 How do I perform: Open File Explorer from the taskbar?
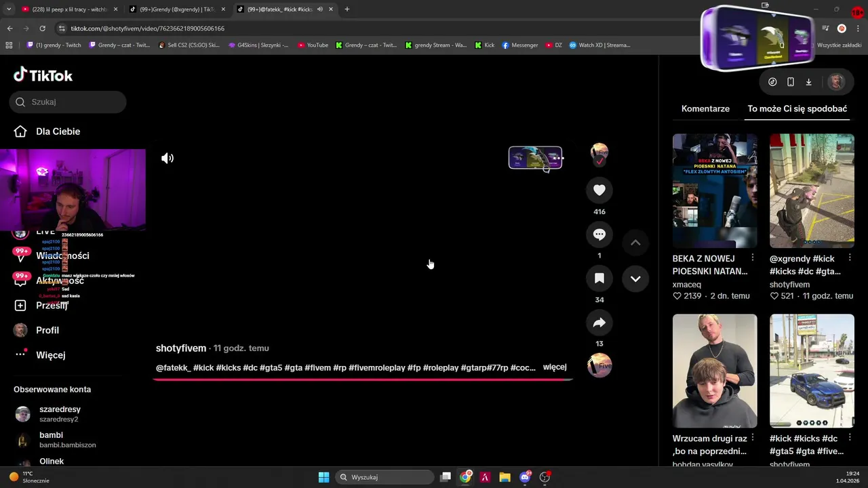coord(505,477)
